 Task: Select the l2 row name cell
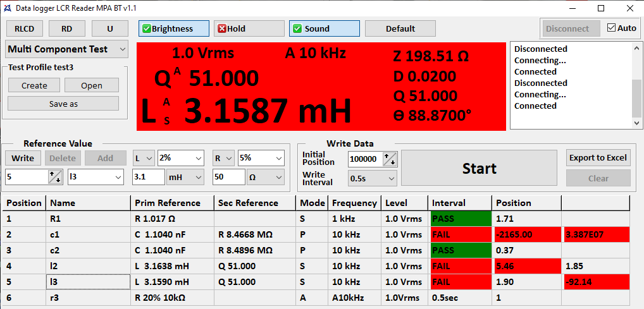click(88, 266)
